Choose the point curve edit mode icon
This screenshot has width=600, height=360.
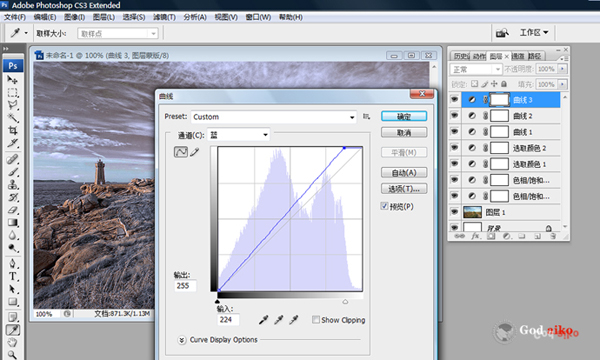181,152
